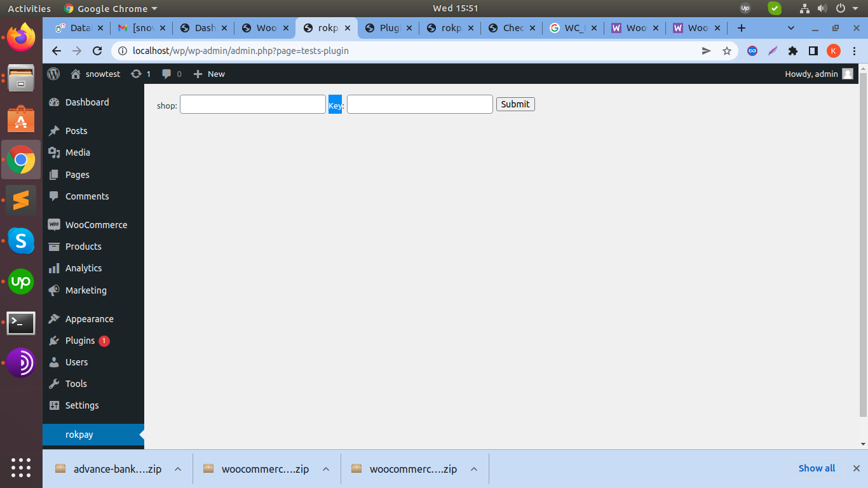Reload the page with the refresh button
Viewport: 868px width, 488px height.
(x=97, y=51)
